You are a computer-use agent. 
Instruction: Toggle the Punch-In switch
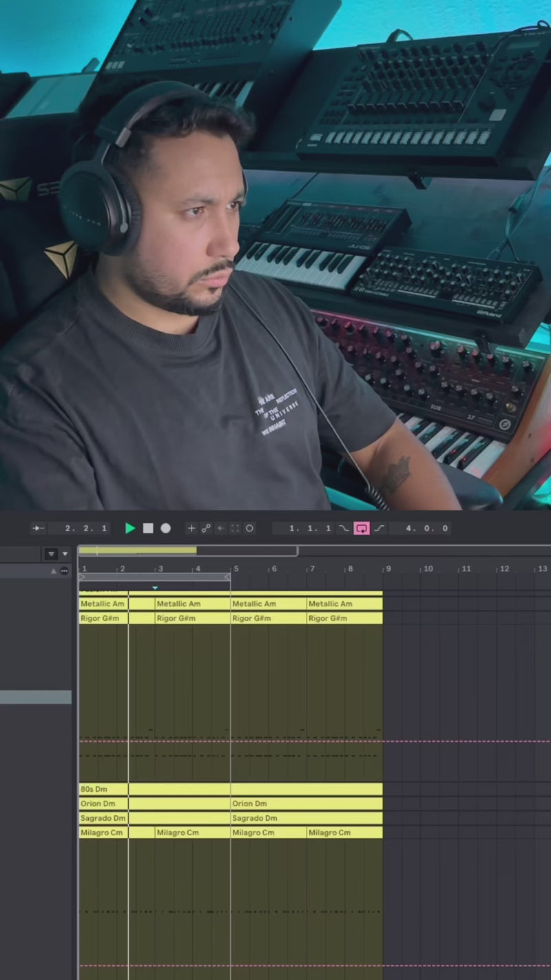coord(344,529)
